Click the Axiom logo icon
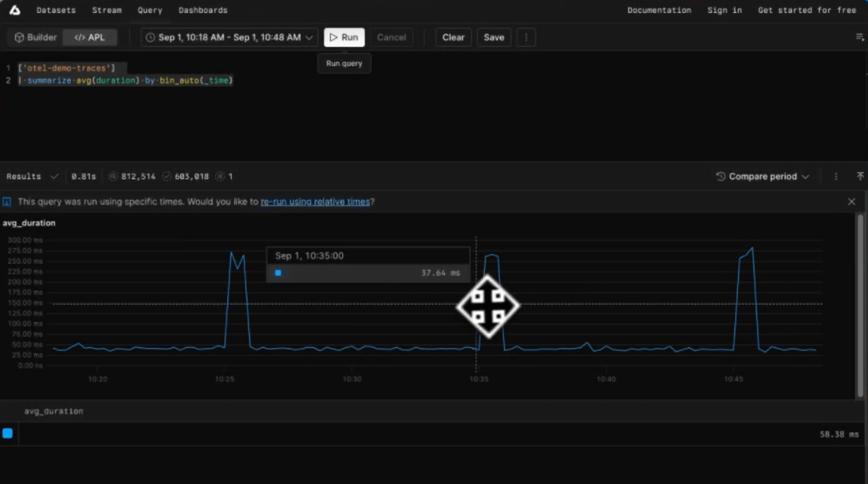868x484 pixels. tap(15, 10)
